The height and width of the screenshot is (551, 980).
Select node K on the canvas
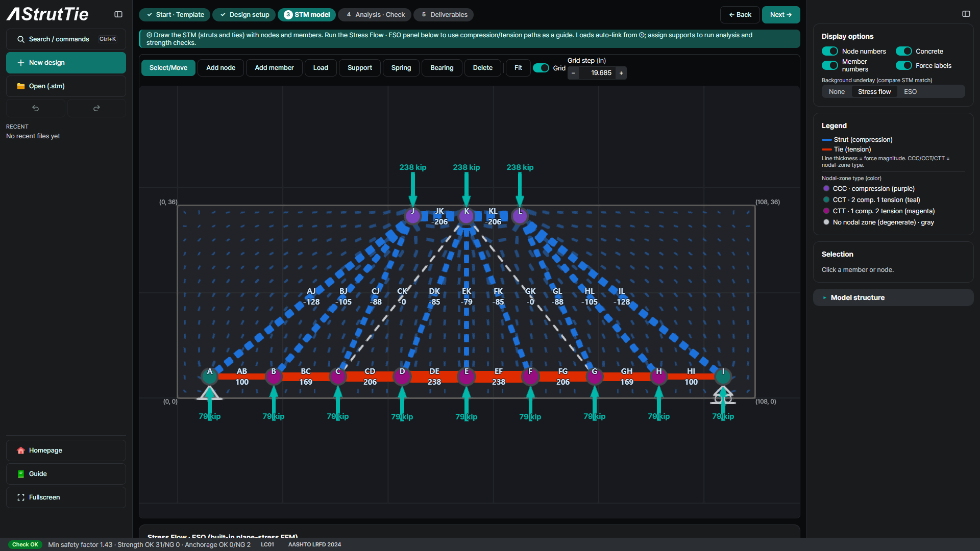(466, 216)
